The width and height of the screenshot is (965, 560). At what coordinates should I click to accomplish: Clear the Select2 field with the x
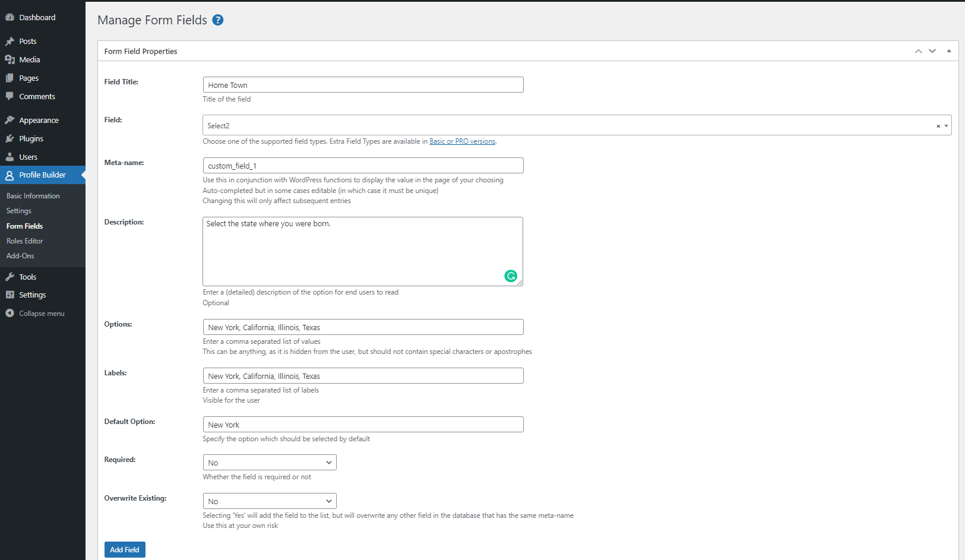coord(938,126)
